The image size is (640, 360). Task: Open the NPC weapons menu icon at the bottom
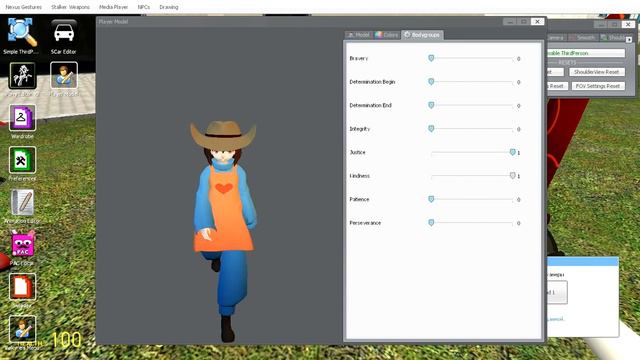tap(22, 329)
